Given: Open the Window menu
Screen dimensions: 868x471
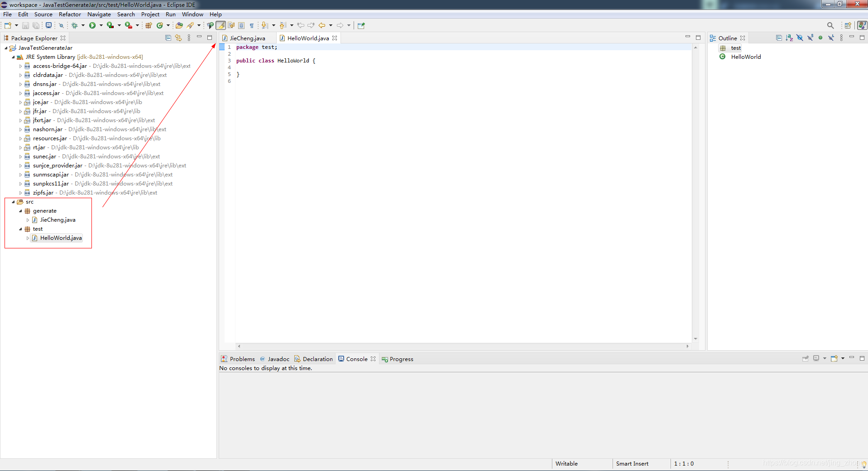Looking at the screenshot, I should [192, 14].
